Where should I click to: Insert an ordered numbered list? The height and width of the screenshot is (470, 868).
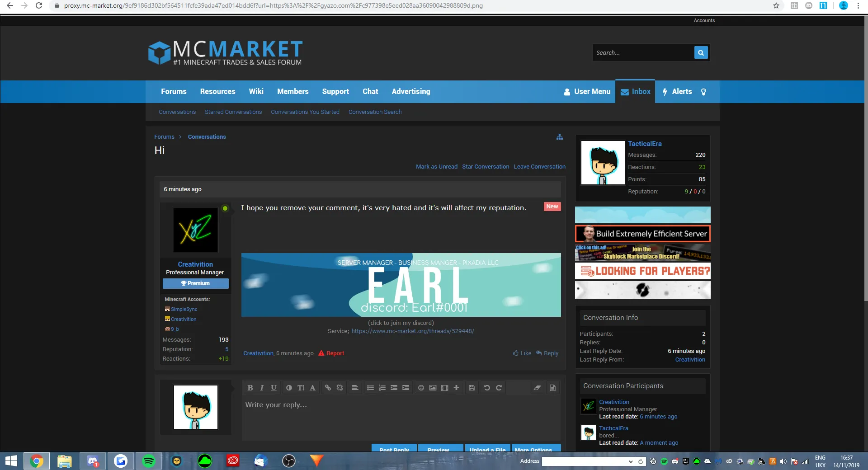pyautogui.click(x=382, y=388)
